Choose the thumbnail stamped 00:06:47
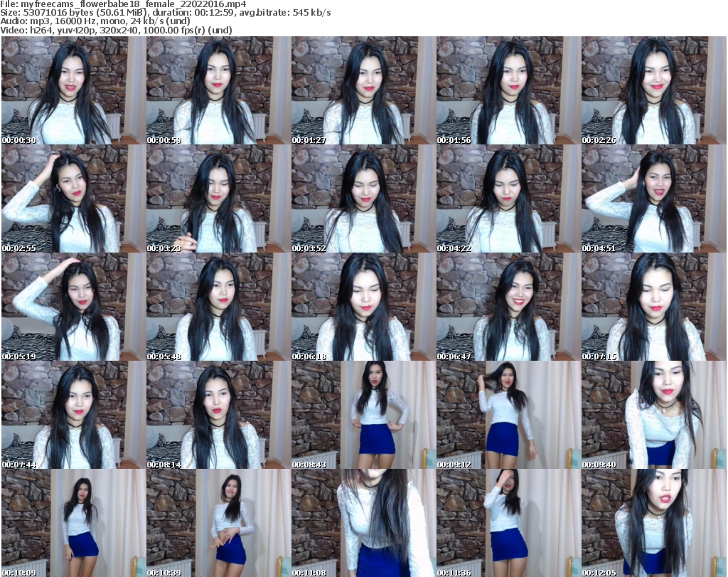728x577 pixels. [508, 307]
